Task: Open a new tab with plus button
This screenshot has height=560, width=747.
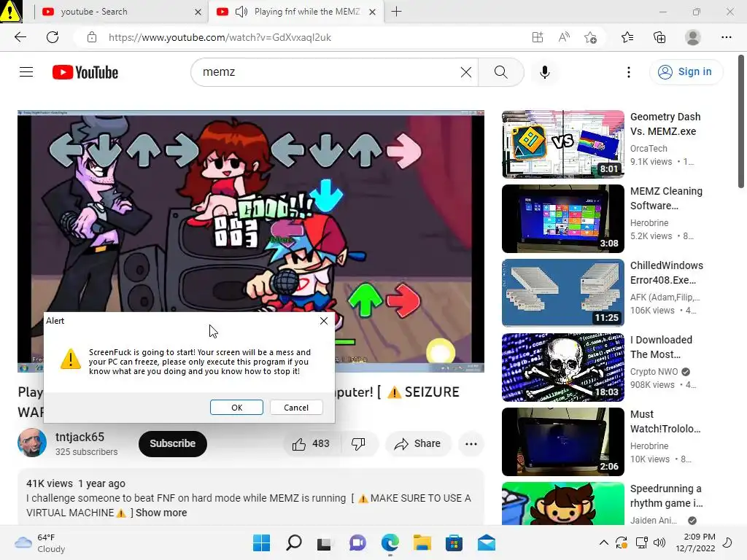Action: tap(396, 12)
